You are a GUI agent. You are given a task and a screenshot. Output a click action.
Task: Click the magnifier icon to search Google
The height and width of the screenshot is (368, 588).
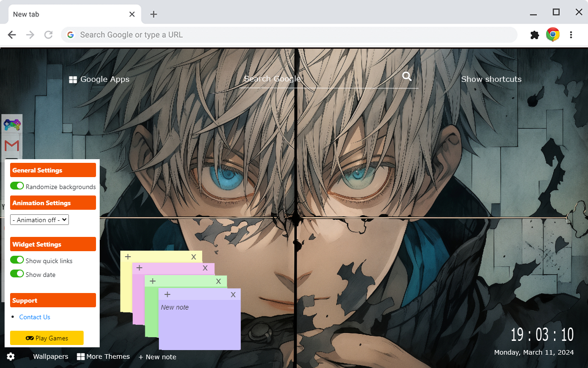click(x=407, y=76)
